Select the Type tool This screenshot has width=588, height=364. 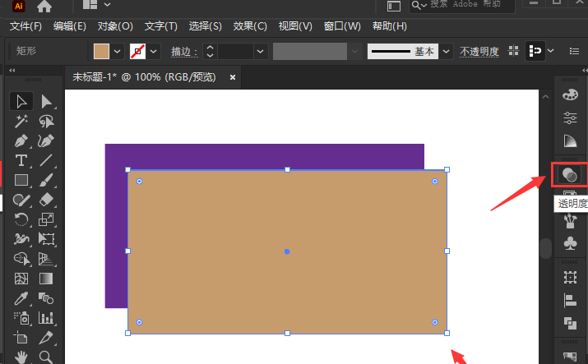[x=21, y=160]
